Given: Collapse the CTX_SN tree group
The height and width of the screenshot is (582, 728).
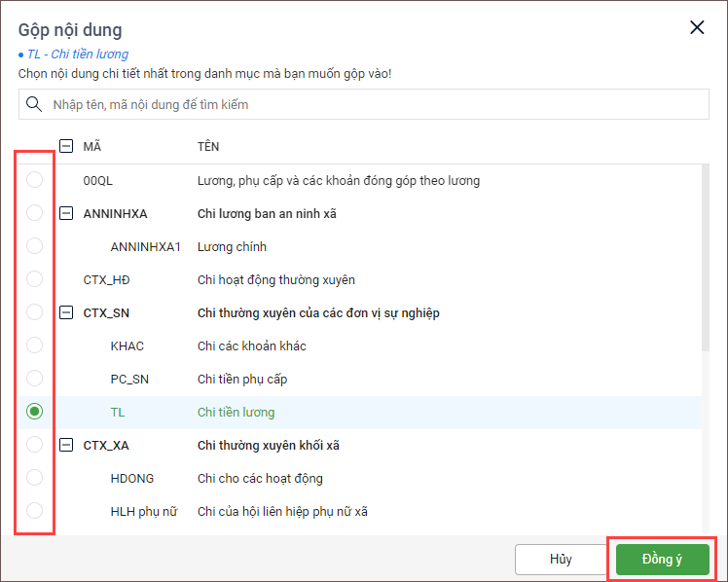Looking at the screenshot, I should tap(66, 312).
